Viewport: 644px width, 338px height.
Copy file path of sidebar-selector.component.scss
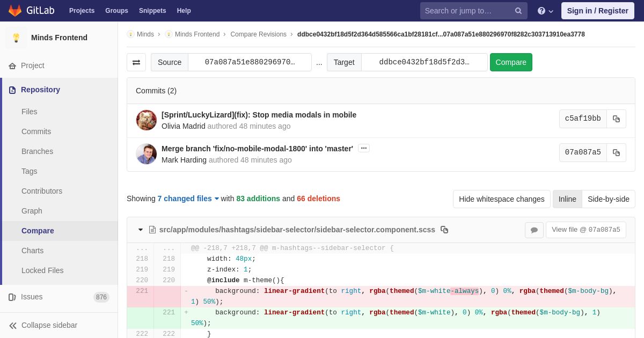coord(444,230)
